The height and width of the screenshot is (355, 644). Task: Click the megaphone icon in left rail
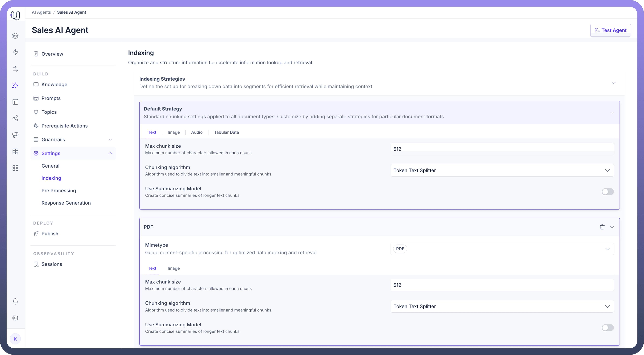click(15, 135)
